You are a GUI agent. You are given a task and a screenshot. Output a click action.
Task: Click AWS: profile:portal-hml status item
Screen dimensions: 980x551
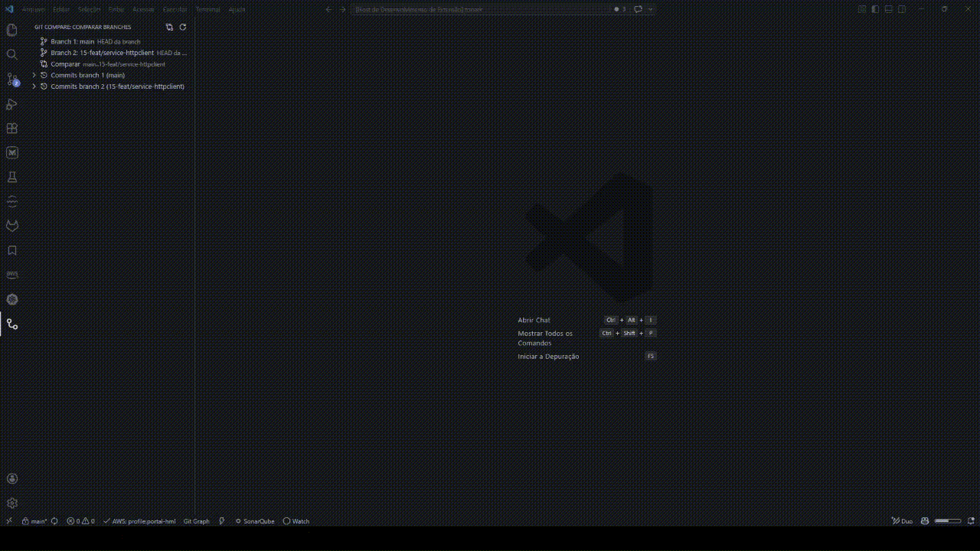[139, 521]
